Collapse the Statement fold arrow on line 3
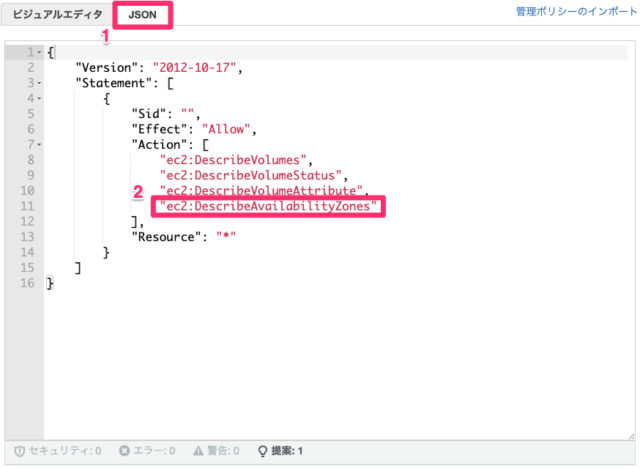Image resolution: width=640 pixels, height=469 pixels. tap(39, 83)
